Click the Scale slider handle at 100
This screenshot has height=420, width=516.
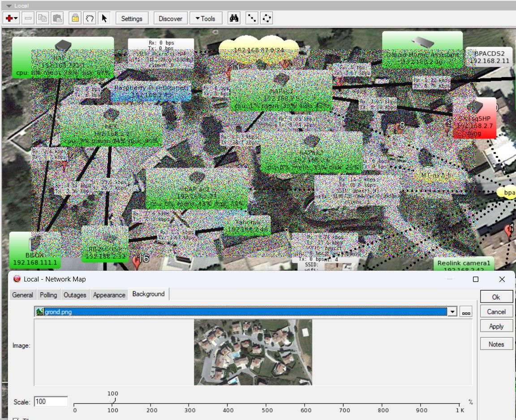[x=113, y=400]
